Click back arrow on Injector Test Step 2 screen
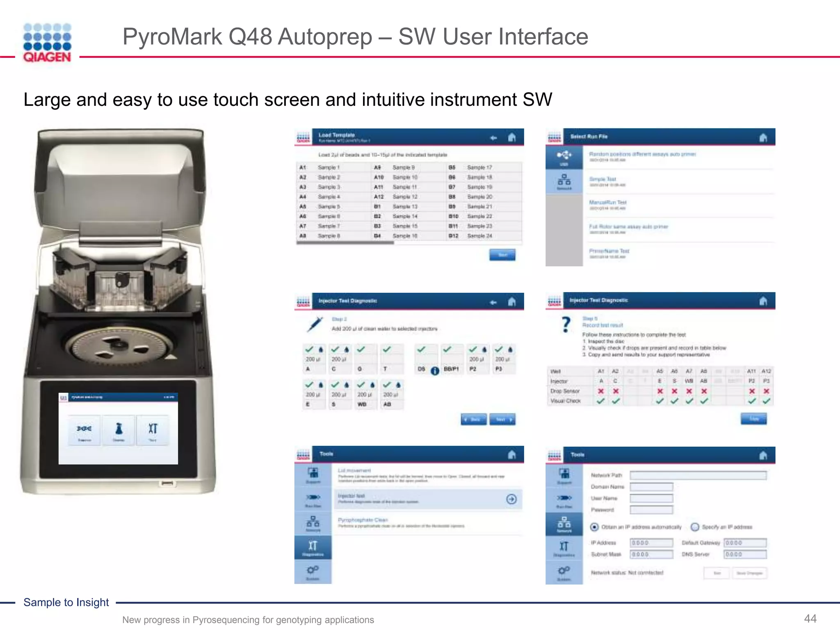This screenshot has height=630, width=840. click(493, 302)
